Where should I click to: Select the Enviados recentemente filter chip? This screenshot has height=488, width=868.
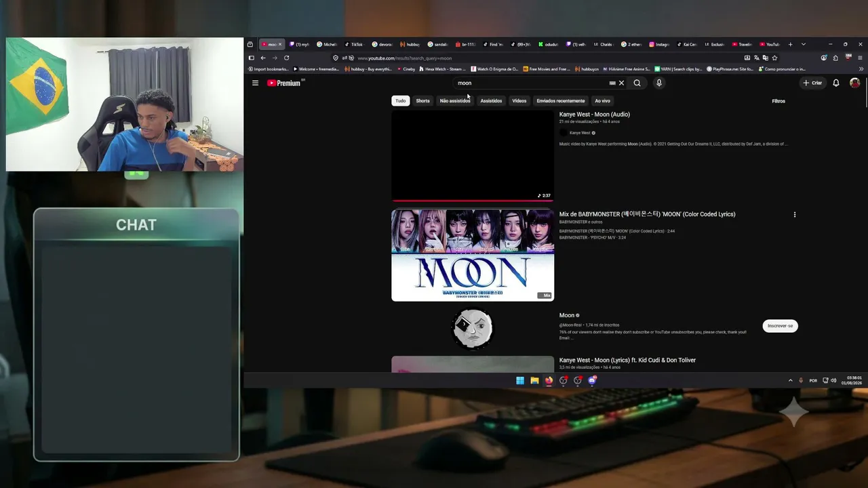coord(561,101)
